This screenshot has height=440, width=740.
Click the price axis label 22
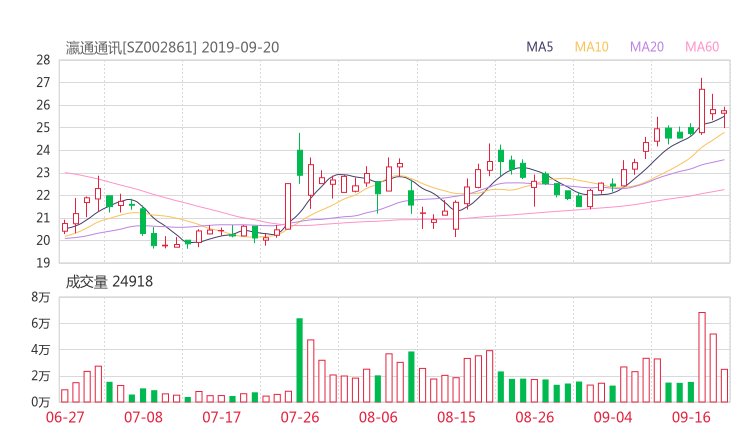43,195
